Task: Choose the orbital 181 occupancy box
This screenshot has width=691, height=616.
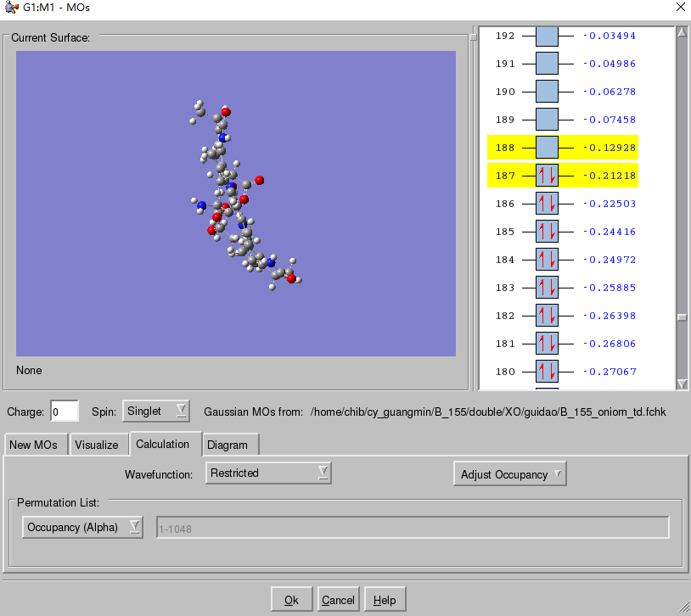Action: tap(547, 344)
